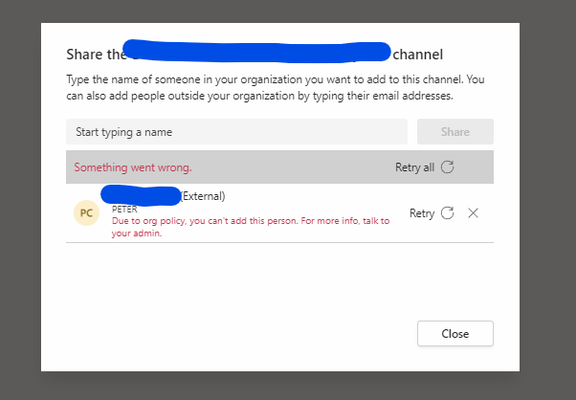Click the Retry all circular arrow icon
This screenshot has width=576, height=400.
447,167
